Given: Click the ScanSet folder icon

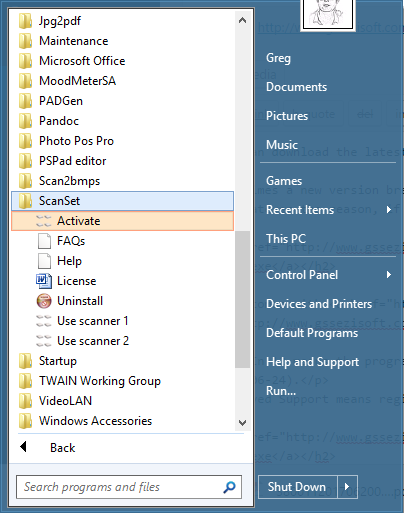Looking at the screenshot, I should tap(26, 201).
